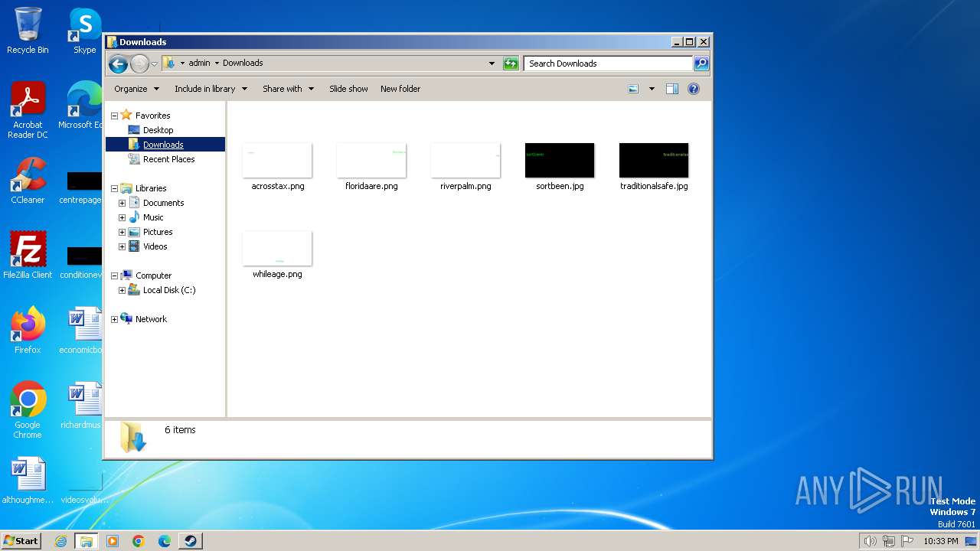Expand the Videos library node
980x551 pixels.
pyautogui.click(x=122, y=247)
